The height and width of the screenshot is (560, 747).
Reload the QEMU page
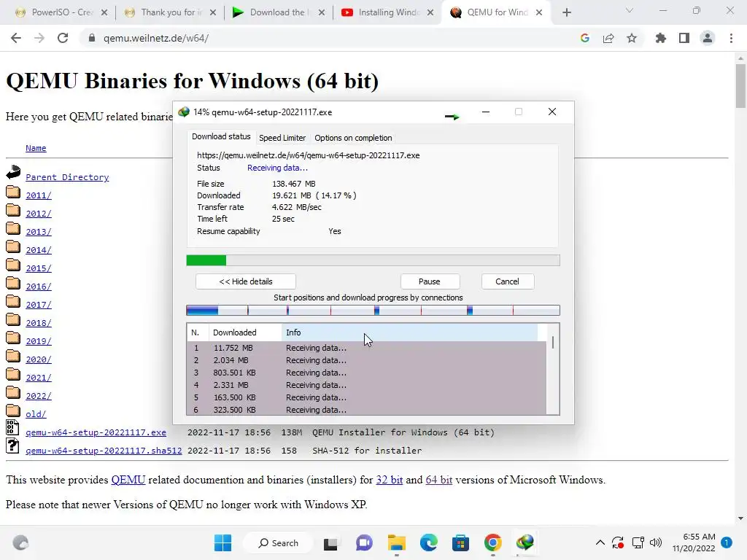point(63,38)
